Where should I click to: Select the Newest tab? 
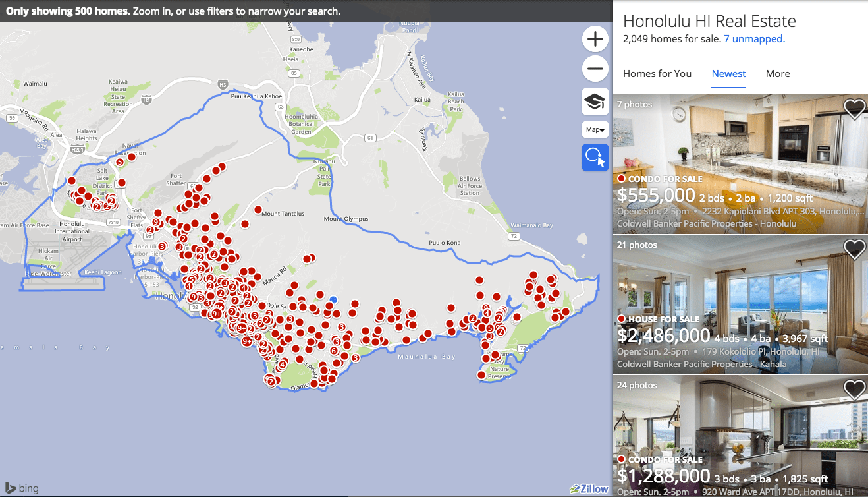click(x=728, y=74)
